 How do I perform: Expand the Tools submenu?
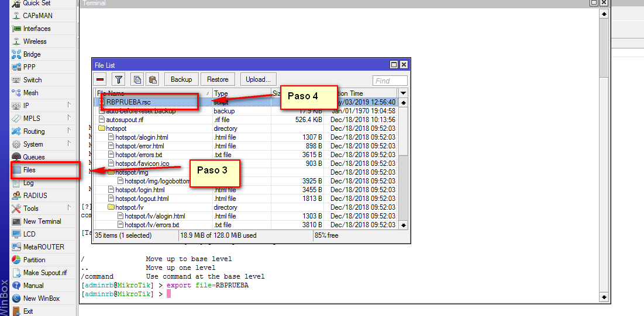(x=30, y=209)
